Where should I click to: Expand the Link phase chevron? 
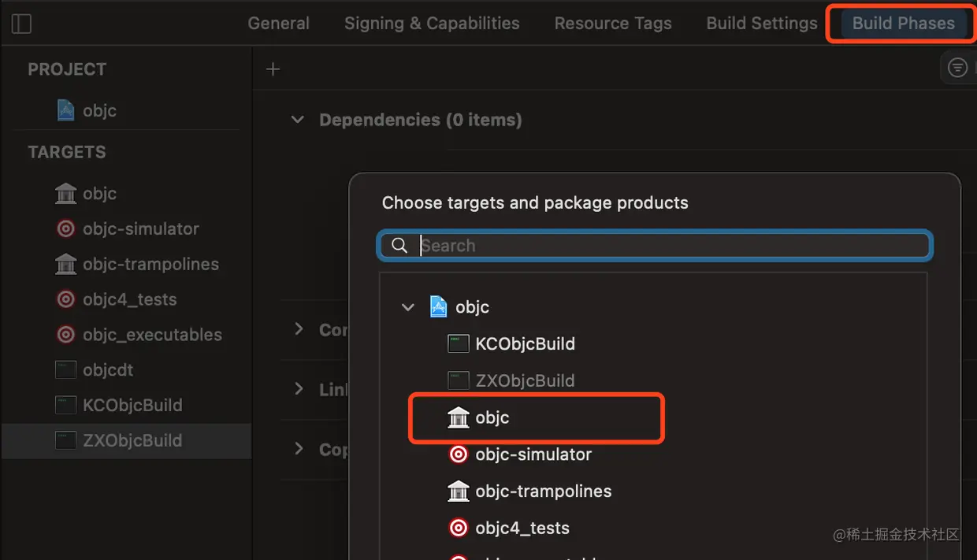pos(299,388)
